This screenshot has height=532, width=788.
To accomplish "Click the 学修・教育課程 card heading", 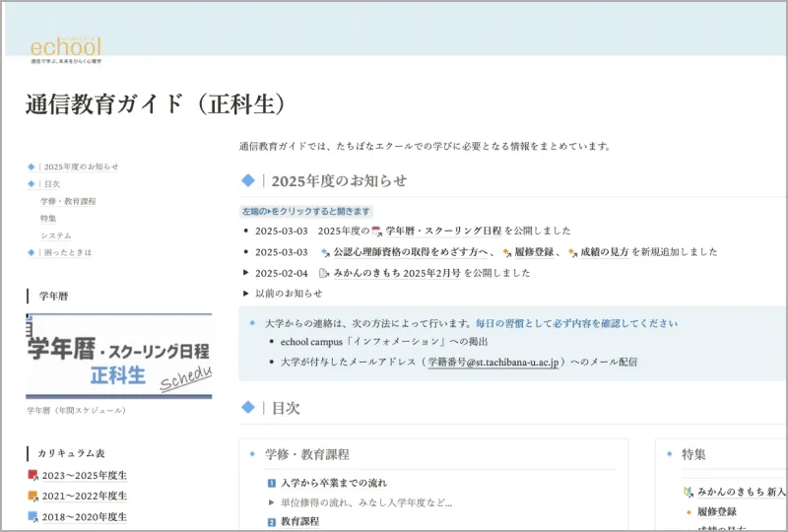I will (x=307, y=454).
